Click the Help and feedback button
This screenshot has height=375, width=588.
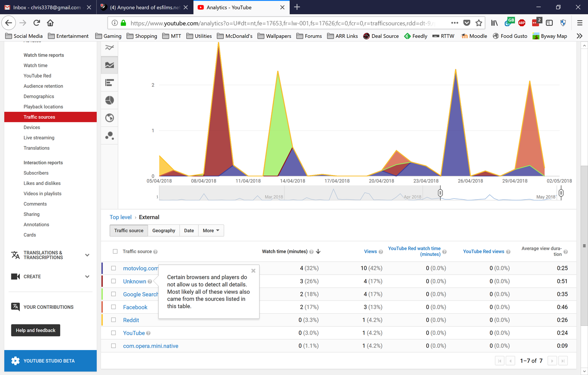36,330
